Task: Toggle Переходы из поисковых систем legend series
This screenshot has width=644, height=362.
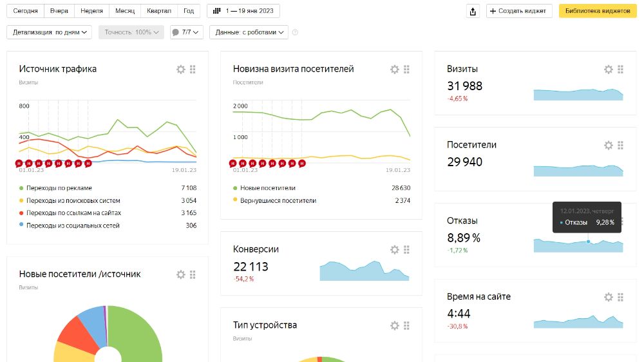Action: pos(70,200)
